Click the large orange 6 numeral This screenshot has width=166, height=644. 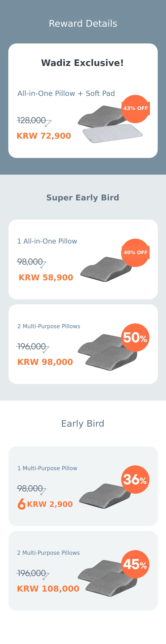21,504
